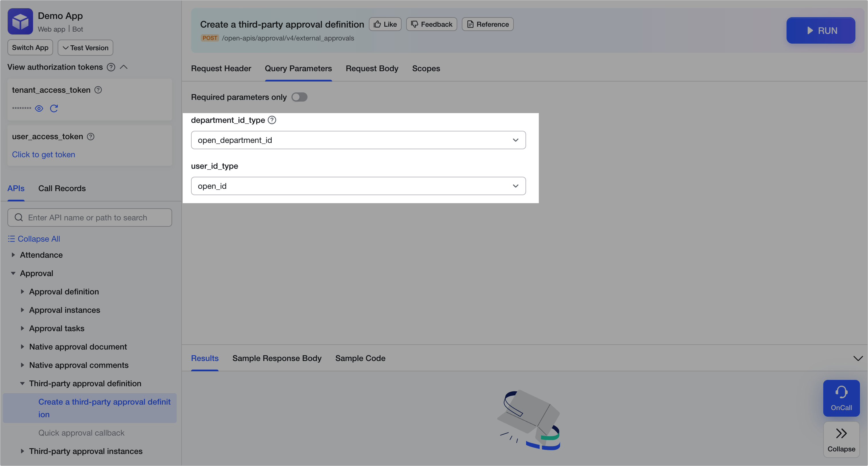
Task: Open the department_id_type dropdown
Action: coord(358,140)
